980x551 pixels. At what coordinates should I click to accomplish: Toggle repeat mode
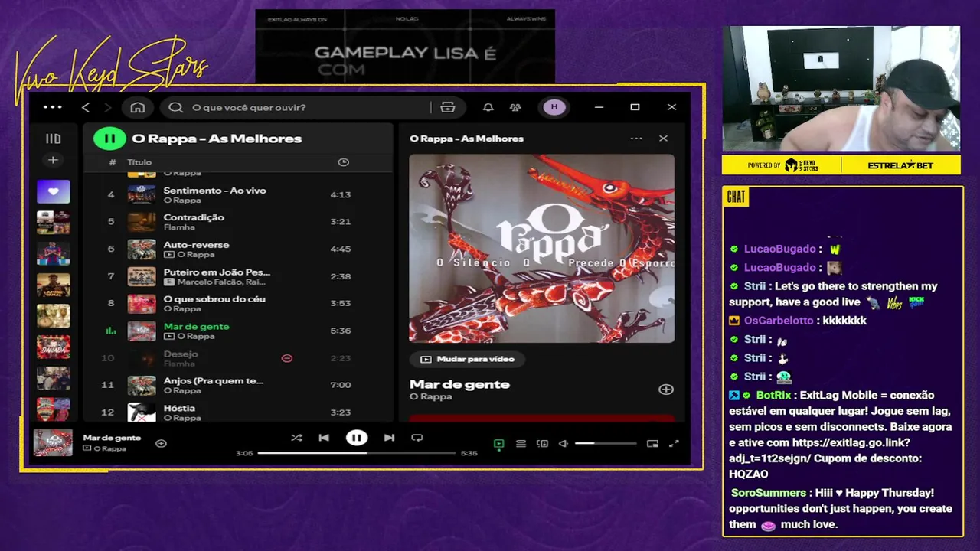pos(417,438)
